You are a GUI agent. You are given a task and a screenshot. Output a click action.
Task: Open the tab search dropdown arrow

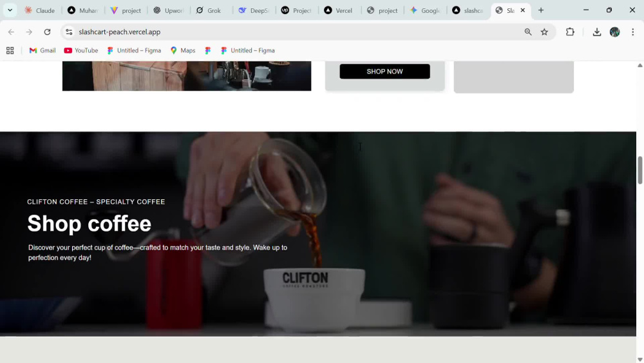(10, 10)
